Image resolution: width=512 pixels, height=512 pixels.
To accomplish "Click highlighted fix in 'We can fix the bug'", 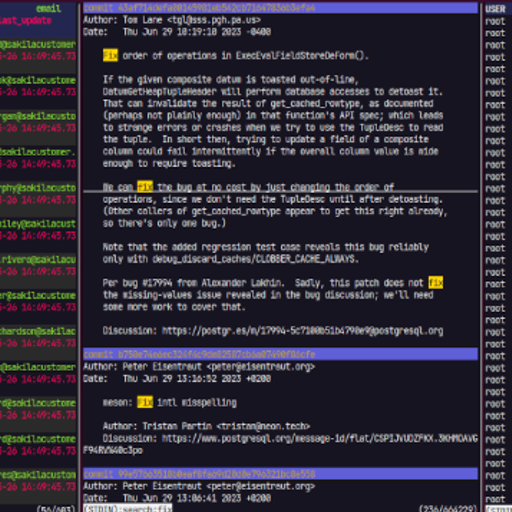I will point(145,187).
